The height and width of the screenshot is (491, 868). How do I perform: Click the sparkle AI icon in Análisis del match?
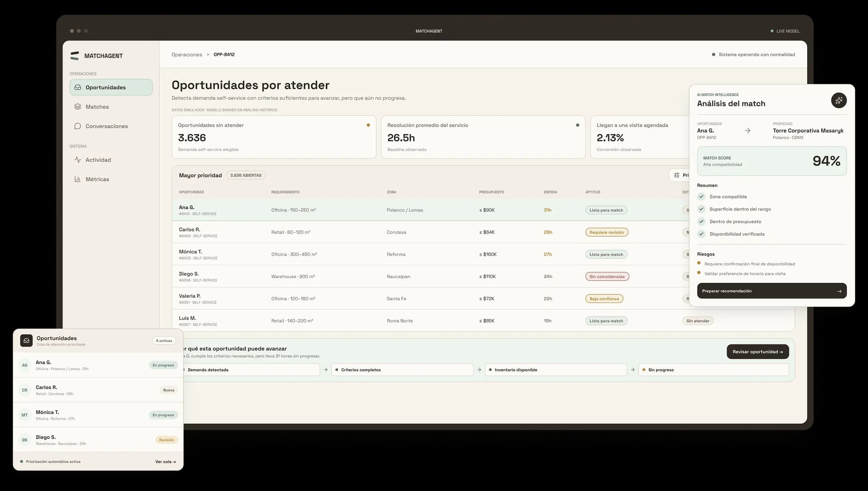[x=839, y=101]
